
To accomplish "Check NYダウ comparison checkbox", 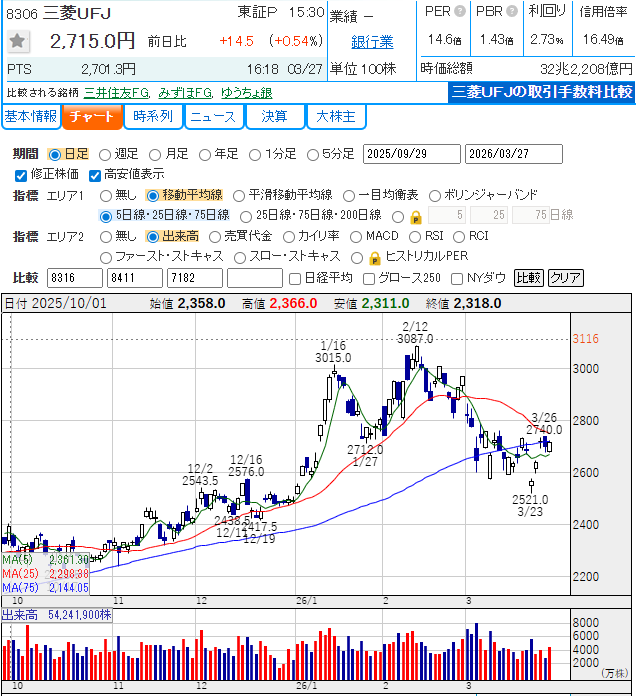I will coord(457,279).
